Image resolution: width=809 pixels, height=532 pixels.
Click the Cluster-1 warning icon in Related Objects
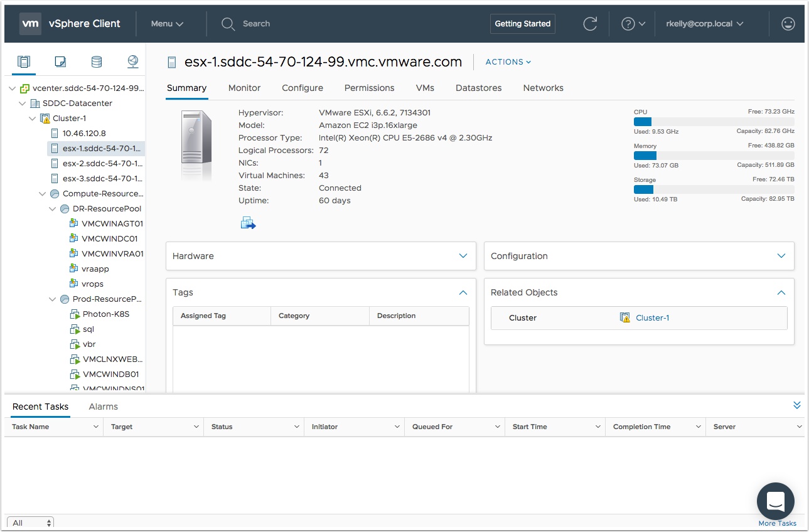(x=624, y=317)
